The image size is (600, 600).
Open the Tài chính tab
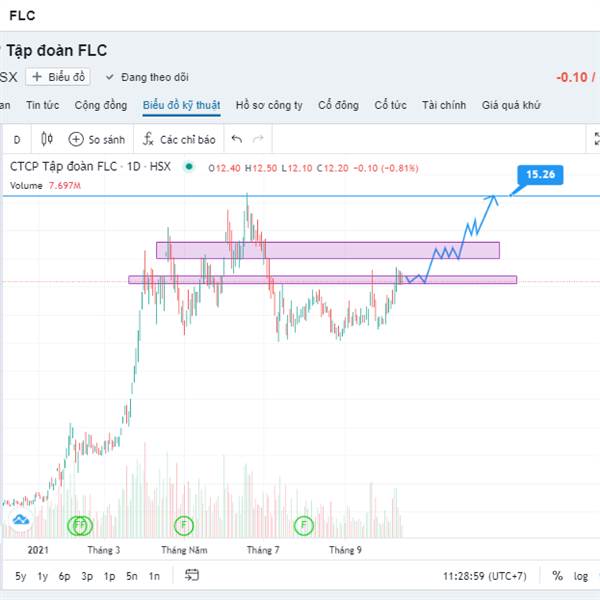point(444,105)
